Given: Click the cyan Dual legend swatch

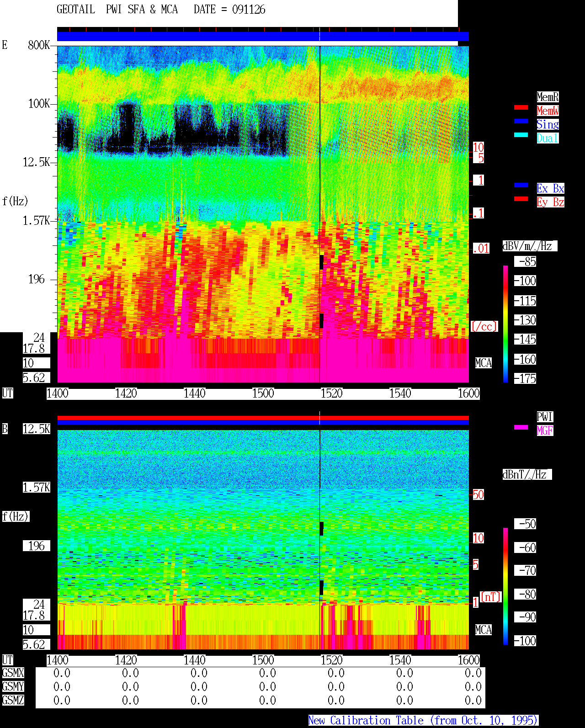Looking at the screenshot, I should point(521,135).
